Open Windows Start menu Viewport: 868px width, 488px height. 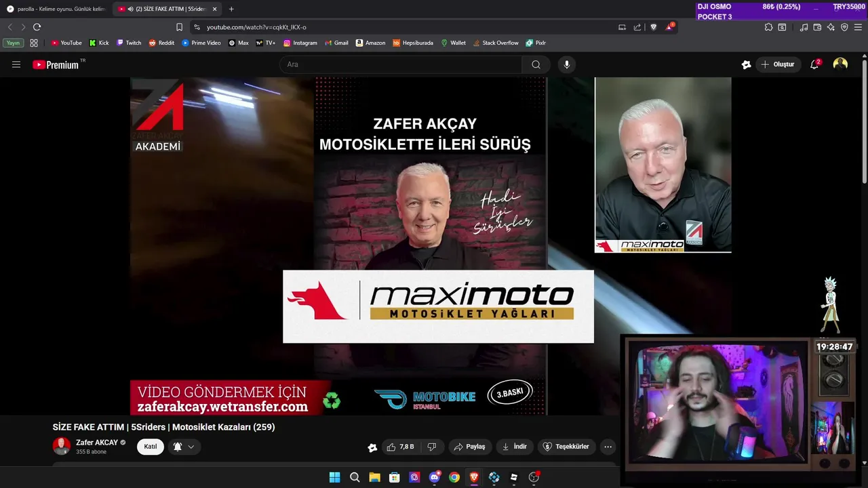(x=334, y=477)
